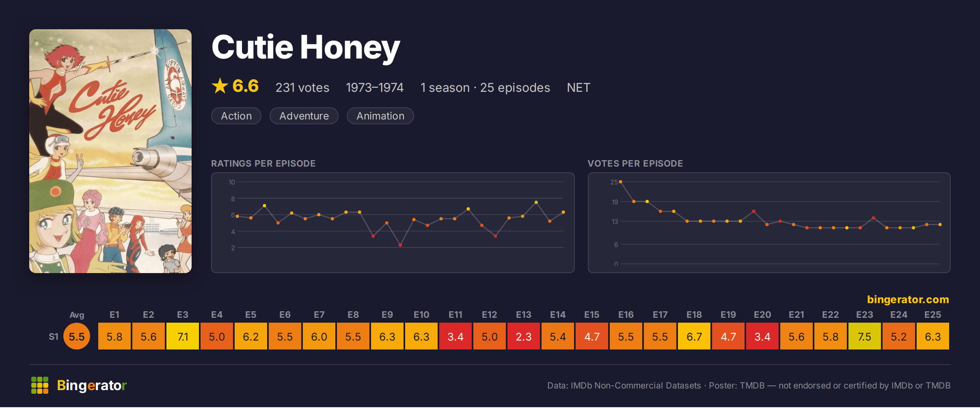Click the E18 rating cell 6.7
This screenshot has height=408, width=980.
[694, 336]
